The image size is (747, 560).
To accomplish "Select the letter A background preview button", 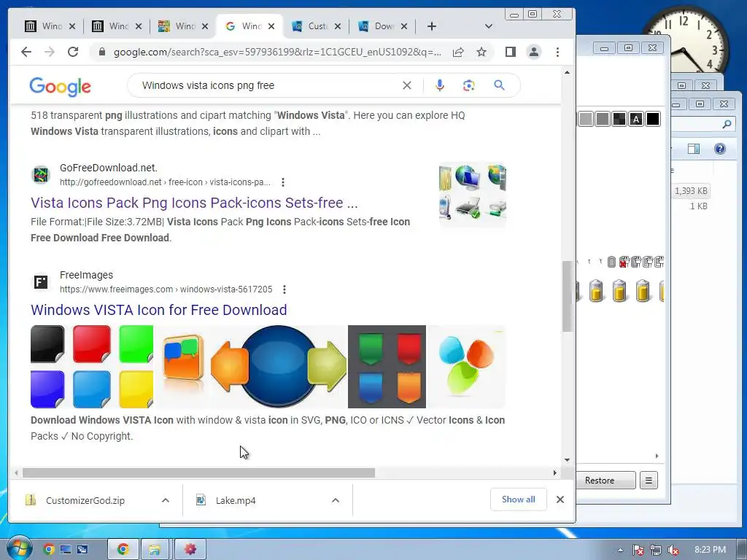I will click(x=636, y=119).
